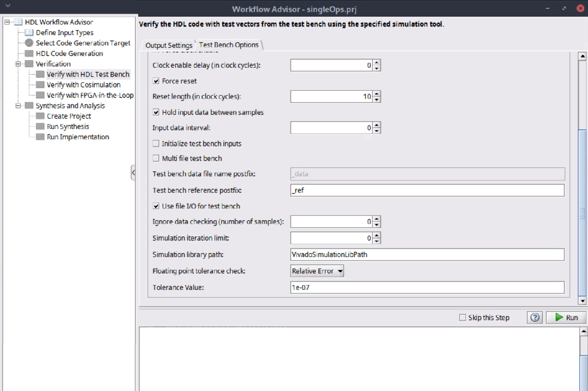Click the HDL Code Generation step icon
The height and width of the screenshot is (391, 588).
[x=29, y=53]
